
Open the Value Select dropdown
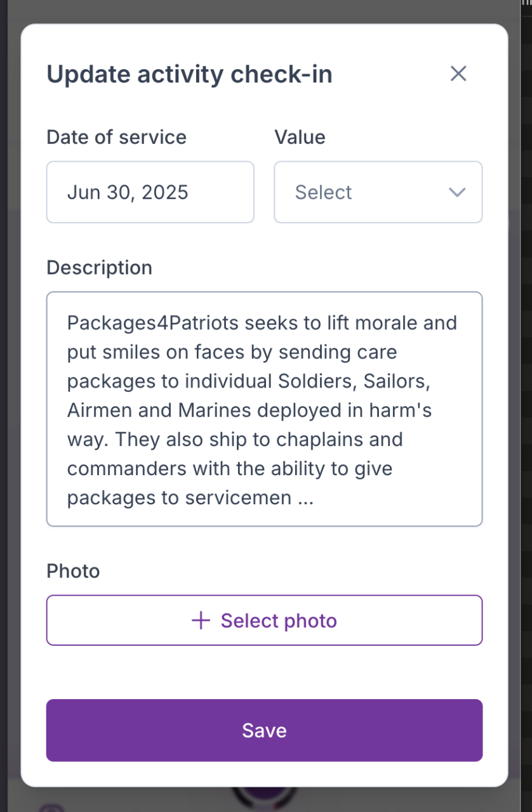378,192
